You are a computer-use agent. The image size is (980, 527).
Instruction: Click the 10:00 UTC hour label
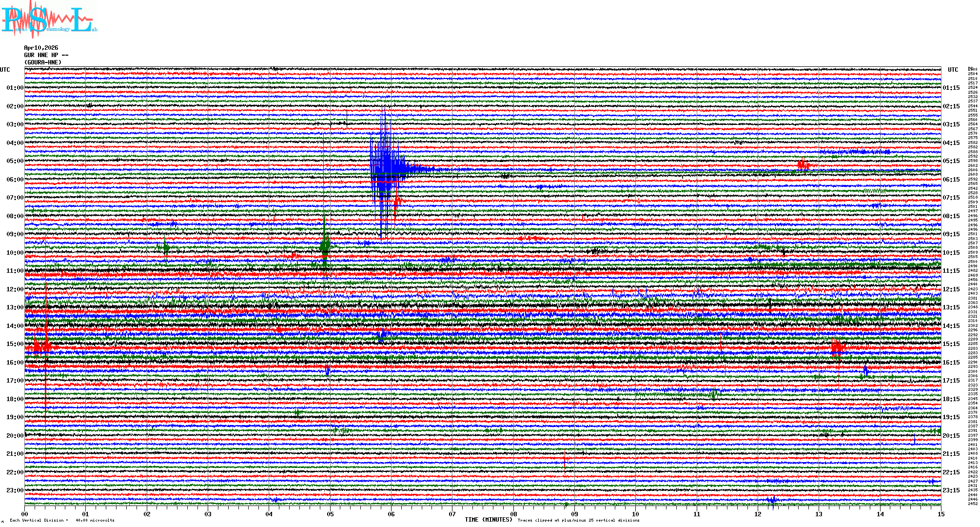click(15, 253)
